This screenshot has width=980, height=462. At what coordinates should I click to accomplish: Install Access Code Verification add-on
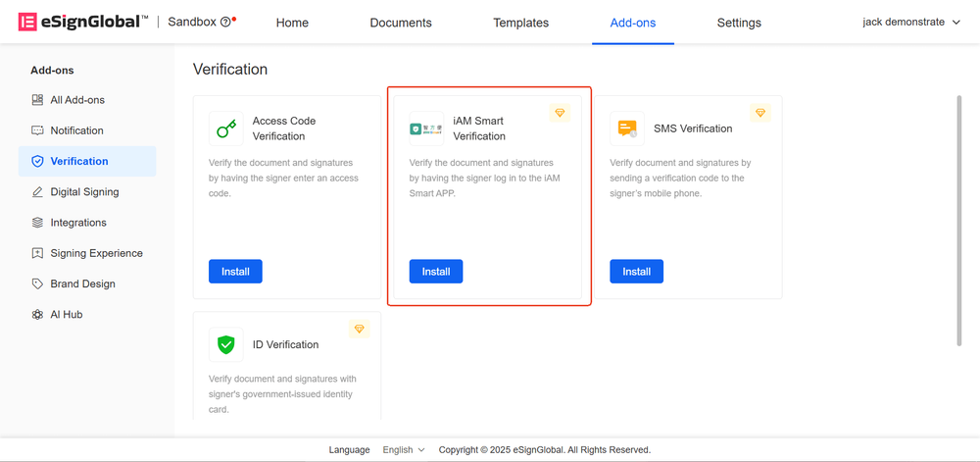coord(235,272)
